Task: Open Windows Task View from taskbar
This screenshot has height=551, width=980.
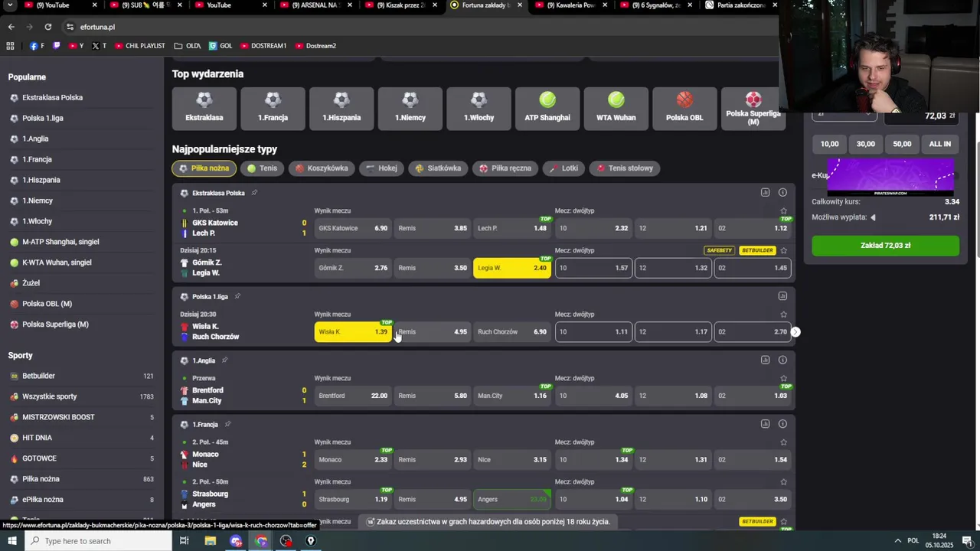Action: click(184, 541)
